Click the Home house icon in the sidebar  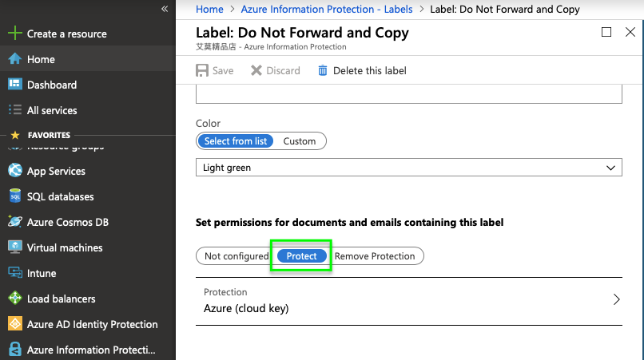click(x=15, y=59)
